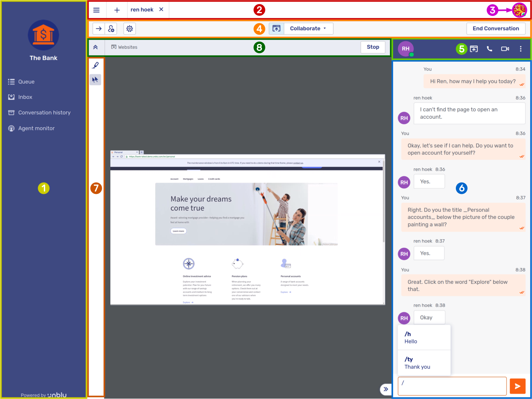Click the forward conversation arrow icon
532x399 pixels.
coord(99,29)
